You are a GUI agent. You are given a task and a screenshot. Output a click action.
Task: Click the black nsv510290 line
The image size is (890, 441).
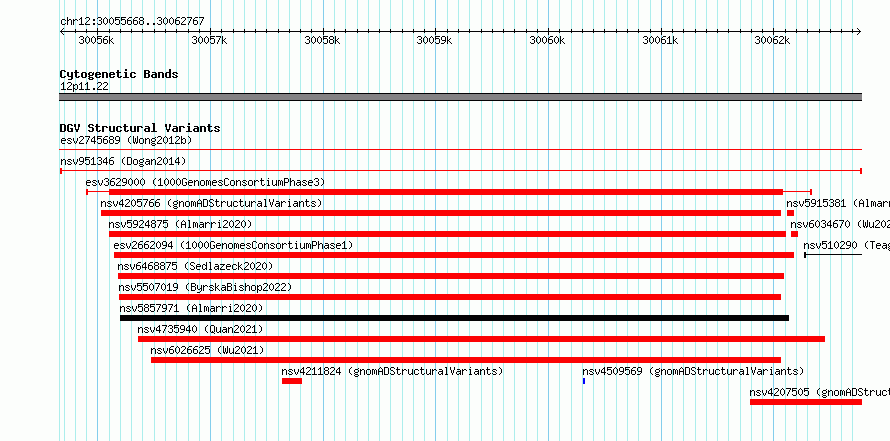pos(833,255)
